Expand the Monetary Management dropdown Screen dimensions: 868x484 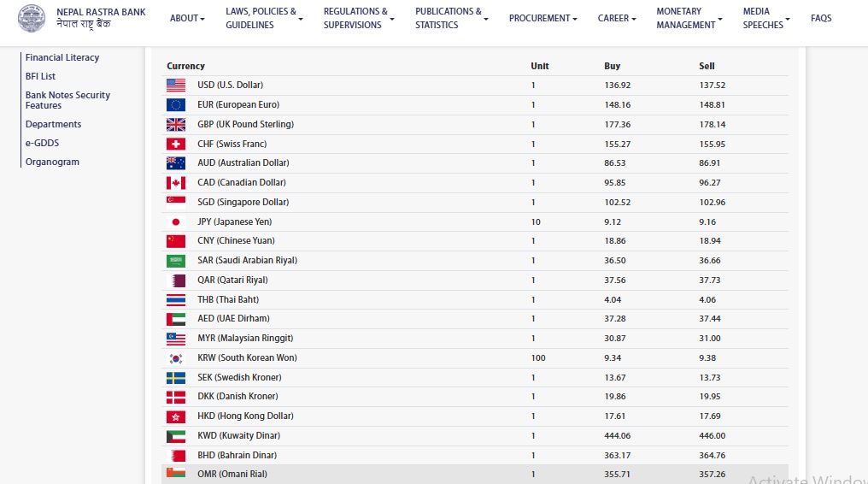(x=689, y=18)
